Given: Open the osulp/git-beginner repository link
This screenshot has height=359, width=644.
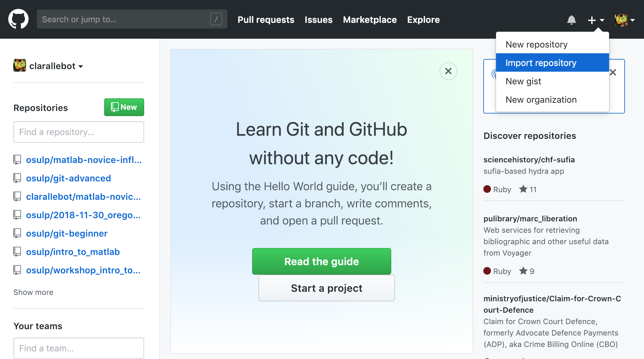Looking at the screenshot, I should (x=67, y=233).
